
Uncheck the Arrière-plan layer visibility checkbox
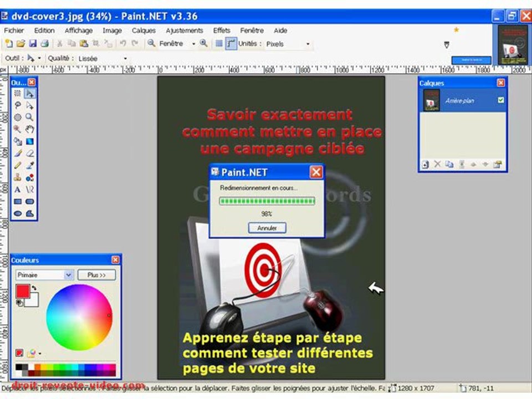point(501,100)
